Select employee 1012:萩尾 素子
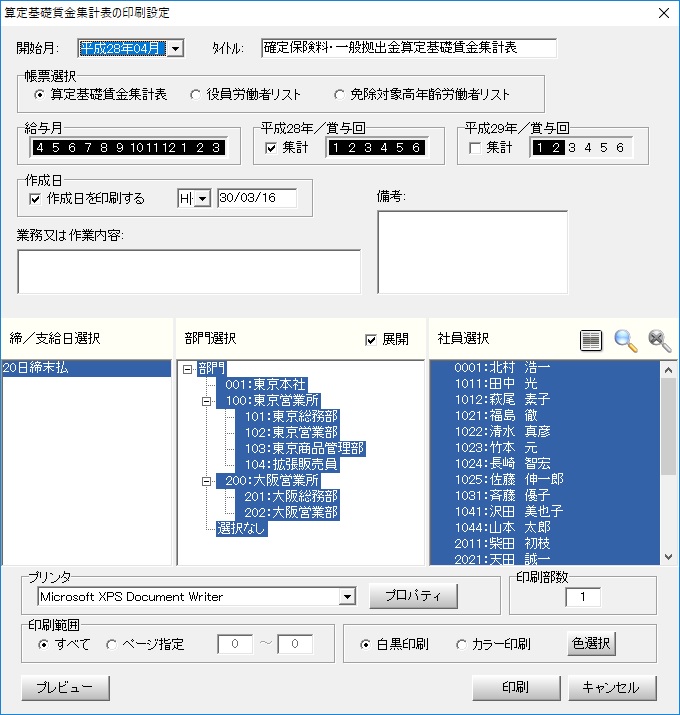The width and height of the screenshot is (680, 715). pos(545,399)
